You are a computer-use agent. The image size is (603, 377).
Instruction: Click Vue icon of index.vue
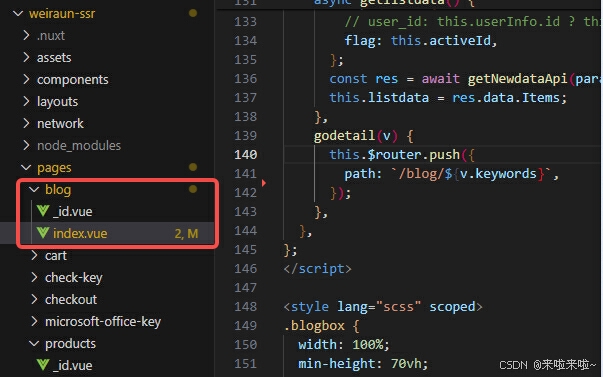click(43, 233)
